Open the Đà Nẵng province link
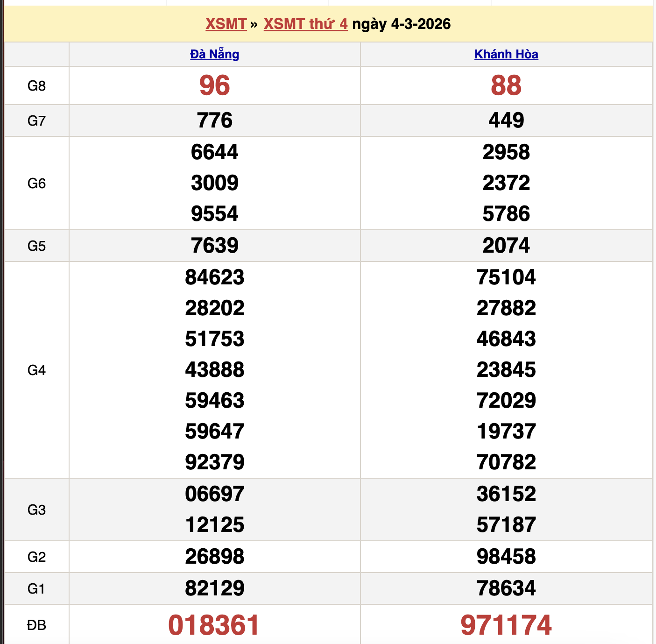 (214, 54)
